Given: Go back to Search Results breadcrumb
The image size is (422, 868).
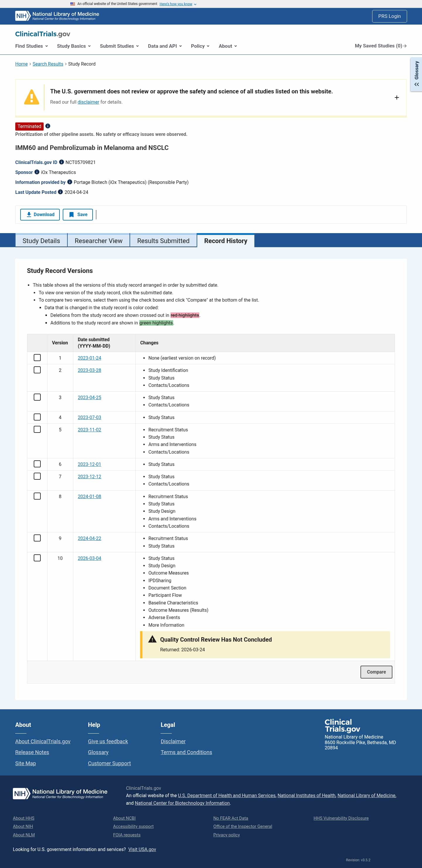Looking at the screenshot, I should tap(48, 64).
